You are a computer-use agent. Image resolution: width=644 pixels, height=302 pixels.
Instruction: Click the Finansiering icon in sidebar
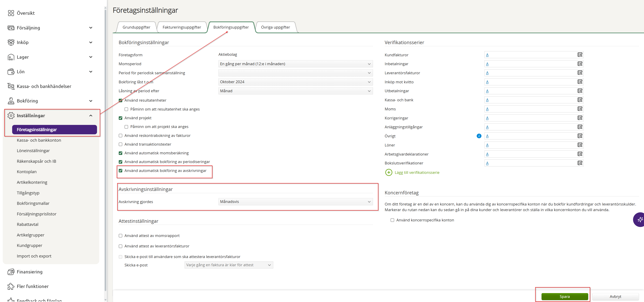point(11,272)
